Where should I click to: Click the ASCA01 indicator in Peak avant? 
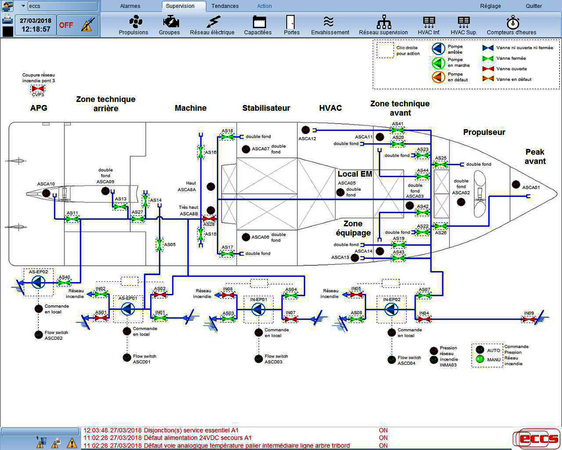click(x=516, y=185)
